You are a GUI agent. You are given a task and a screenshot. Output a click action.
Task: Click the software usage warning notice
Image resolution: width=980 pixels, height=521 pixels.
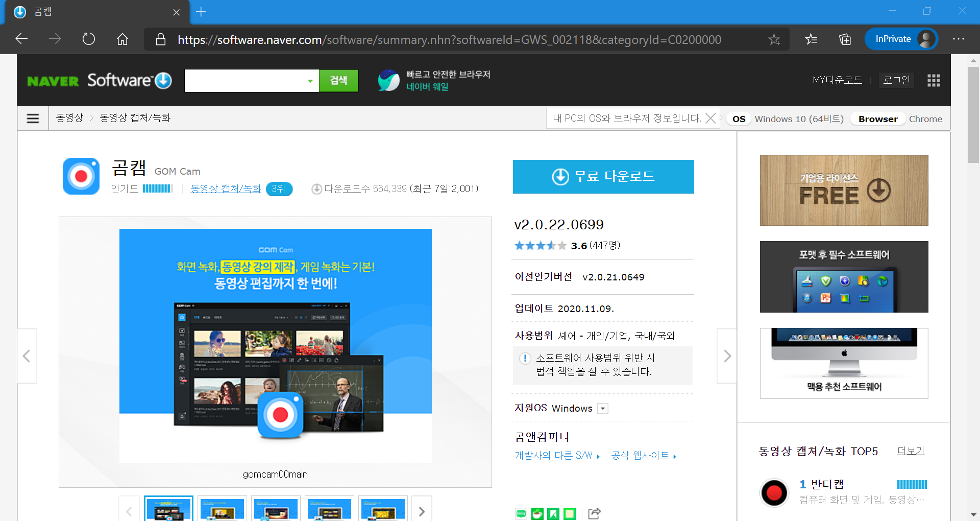[x=603, y=365]
